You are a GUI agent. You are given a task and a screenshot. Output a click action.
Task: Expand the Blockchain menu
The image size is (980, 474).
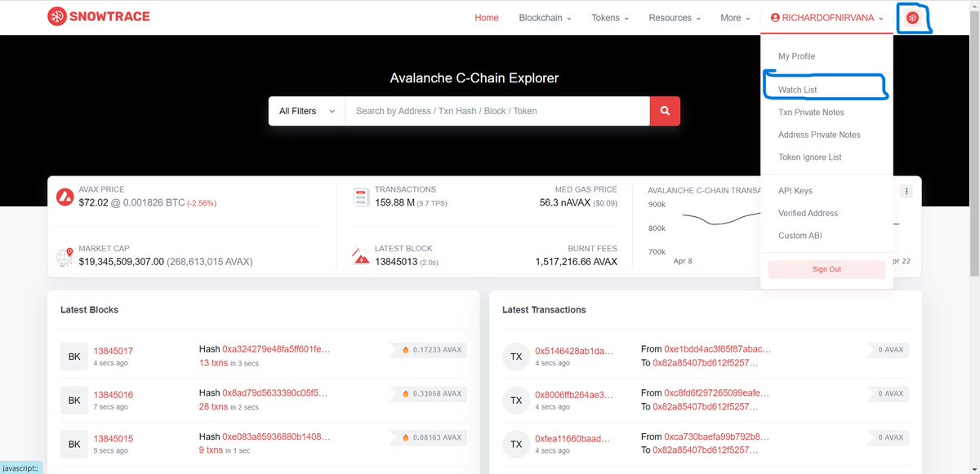pyautogui.click(x=545, y=18)
